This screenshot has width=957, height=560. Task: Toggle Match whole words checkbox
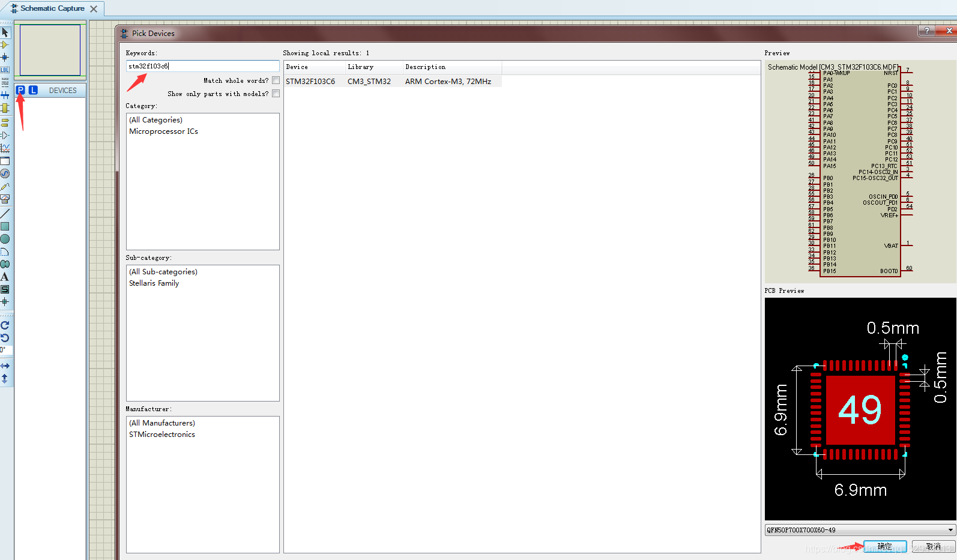pos(276,80)
